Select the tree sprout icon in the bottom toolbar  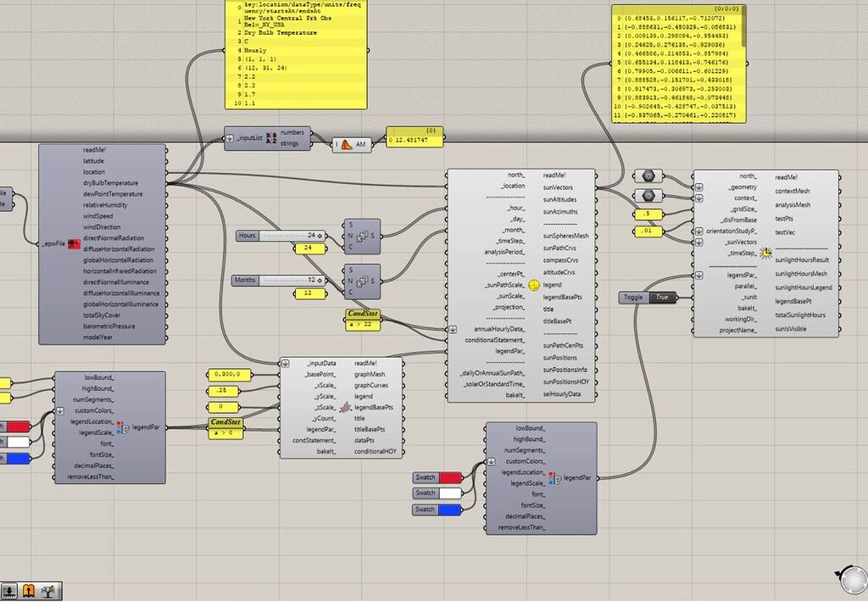click(47, 590)
